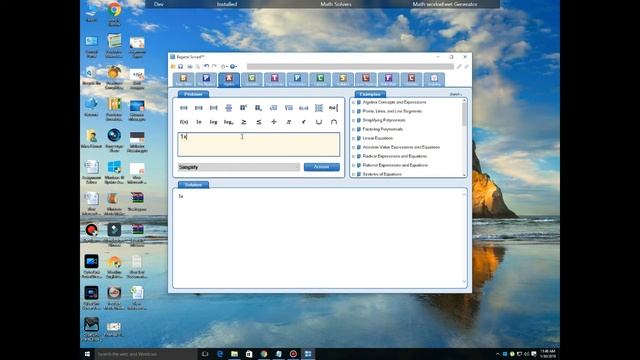Image resolution: width=640 pixels, height=360 pixels.
Task: Switch to the Pre-Algebra blue P tab
Action: click(x=206, y=80)
